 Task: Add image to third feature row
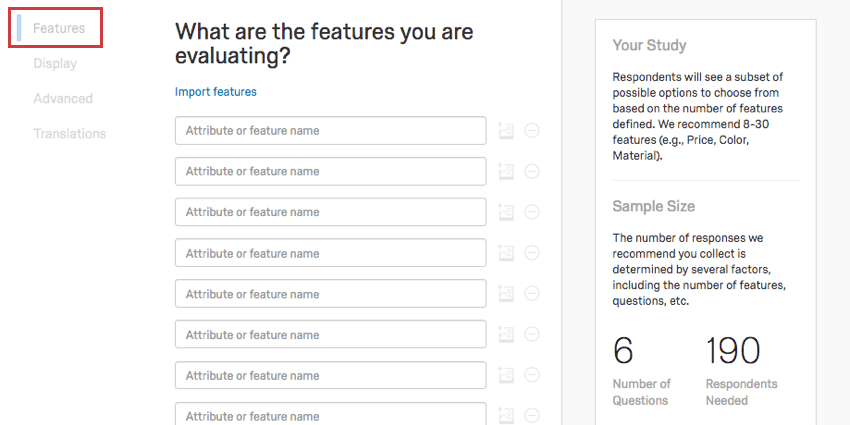pyautogui.click(x=506, y=212)
